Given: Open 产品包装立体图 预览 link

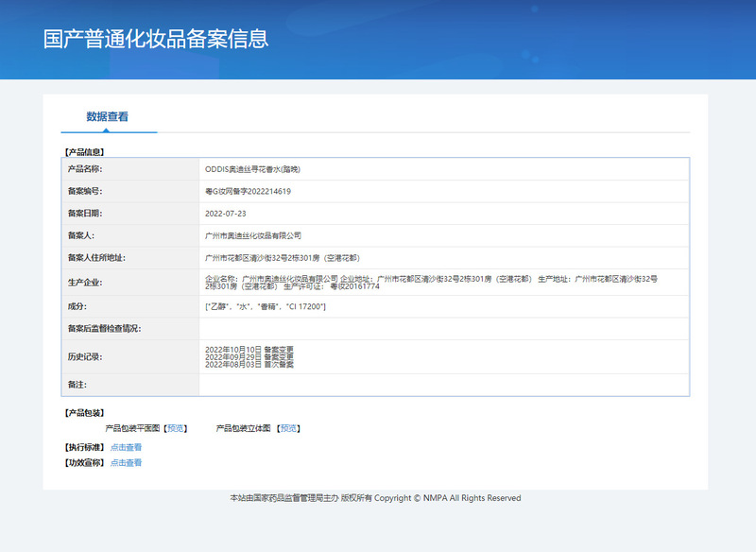Looking at the screenshot, I should point(288,428).
